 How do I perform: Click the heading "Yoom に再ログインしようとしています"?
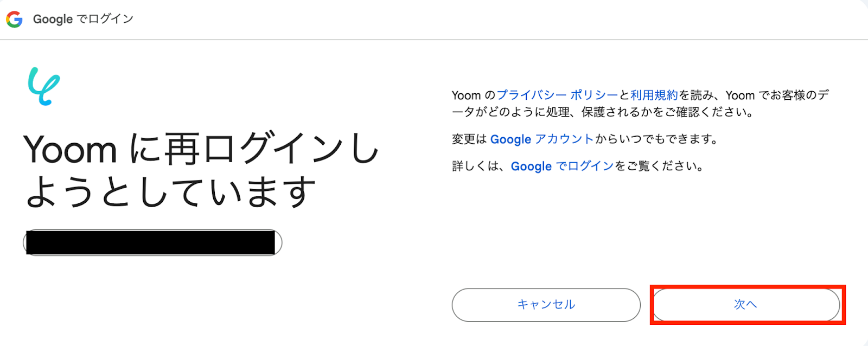coord(201,170)
